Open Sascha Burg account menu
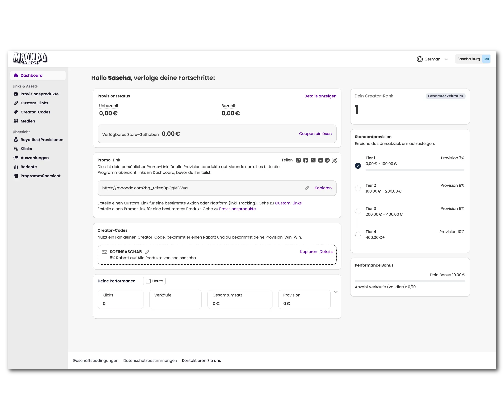 tap(472, 59)
